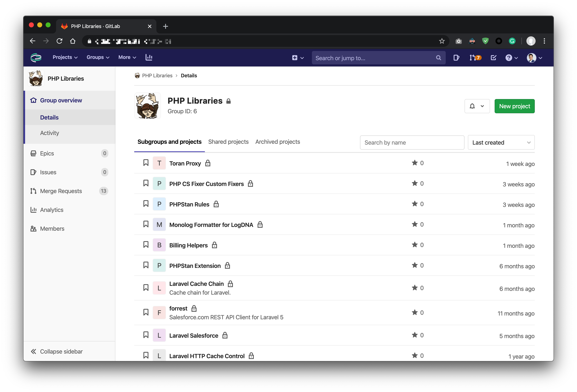The height and width of the screenshot is (392, 577).
Task: Open the analytics chart icon in navbar
Action: (x=149, y=57)
